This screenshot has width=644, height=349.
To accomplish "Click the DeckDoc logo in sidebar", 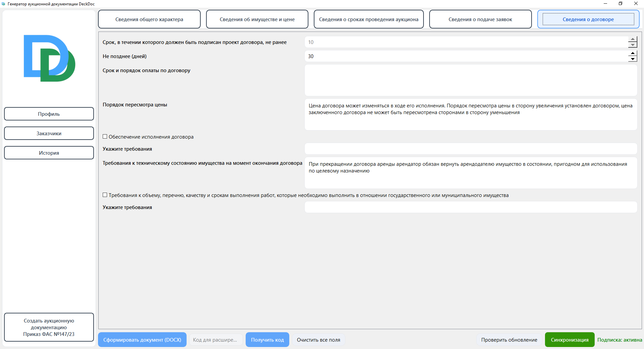I will coord(49,58).
